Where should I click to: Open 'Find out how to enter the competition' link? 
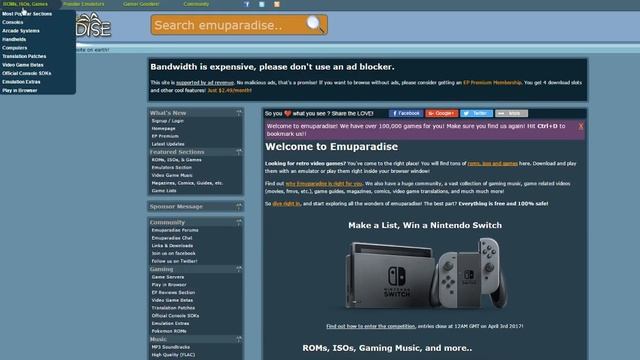pyautogui.click(x=370, y=326)
